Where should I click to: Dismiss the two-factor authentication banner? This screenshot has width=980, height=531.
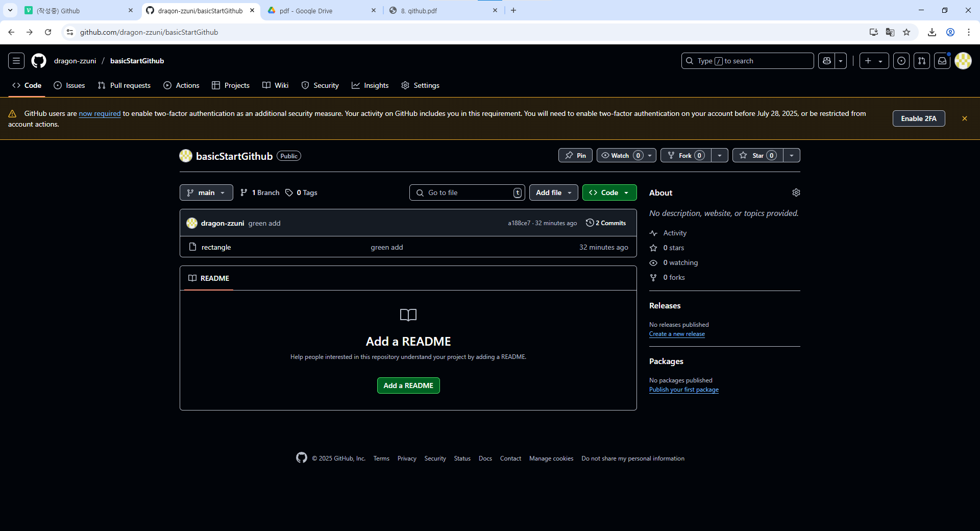(965, 118)
